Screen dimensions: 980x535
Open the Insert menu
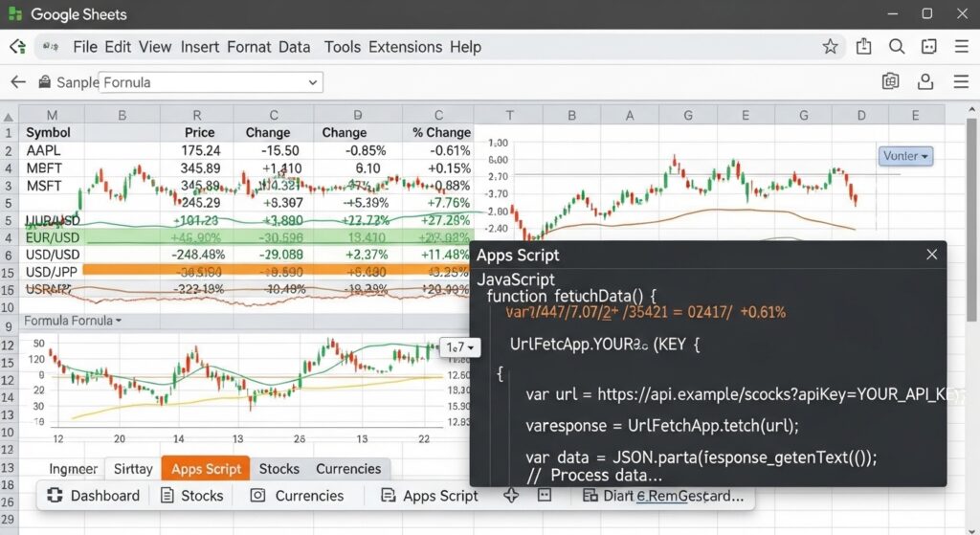[200, 47]
